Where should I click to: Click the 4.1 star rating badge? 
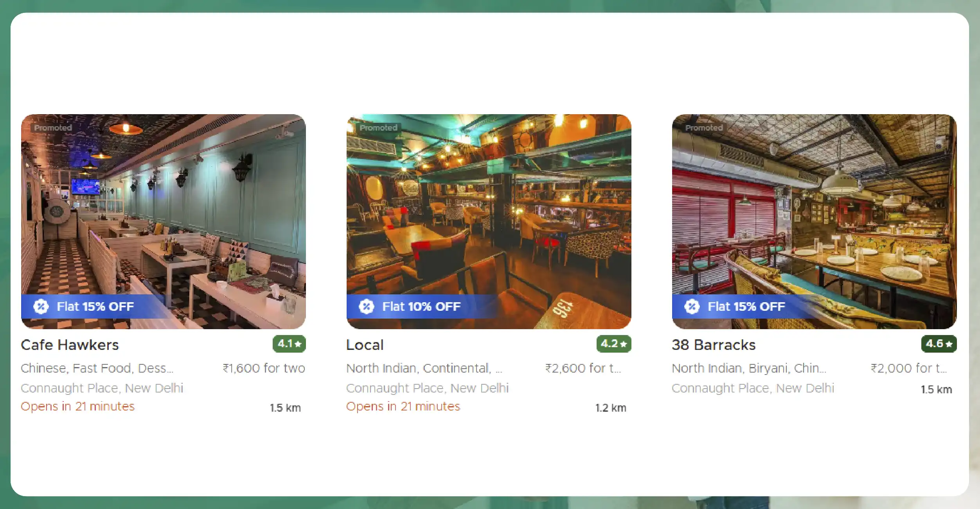click(x=289, y=344)
